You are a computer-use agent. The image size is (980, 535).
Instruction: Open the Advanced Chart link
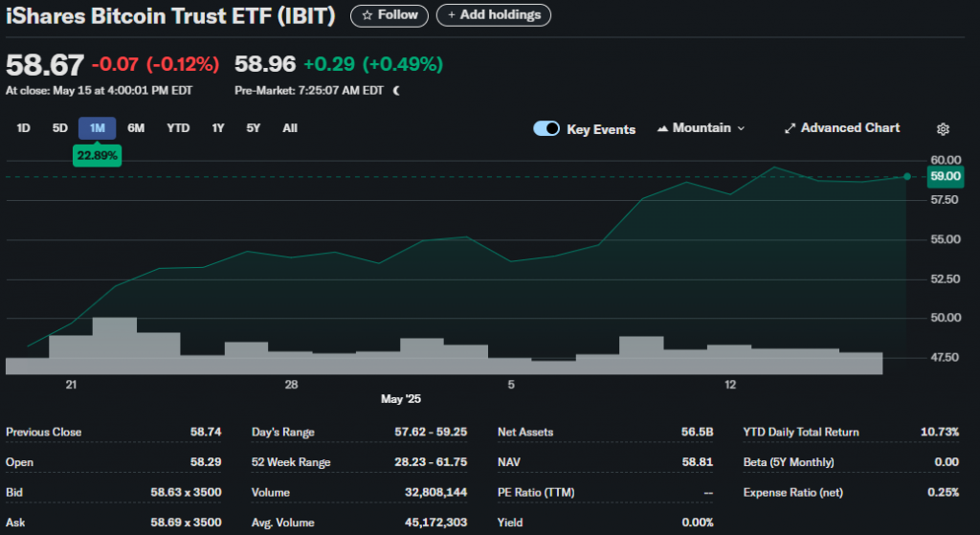point(842,128)
